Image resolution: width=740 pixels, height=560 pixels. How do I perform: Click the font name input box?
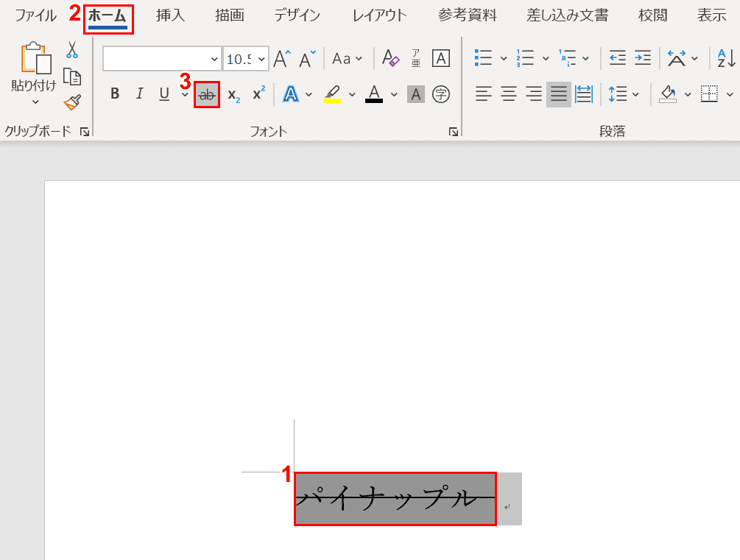pos(155,59)
